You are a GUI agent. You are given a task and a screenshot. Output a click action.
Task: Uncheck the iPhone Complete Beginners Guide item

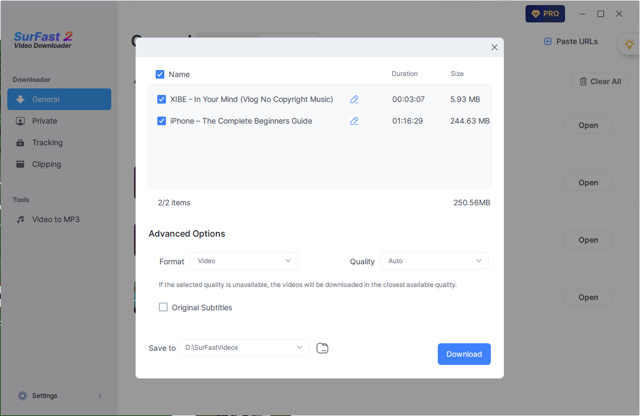[x=161, y=121]
